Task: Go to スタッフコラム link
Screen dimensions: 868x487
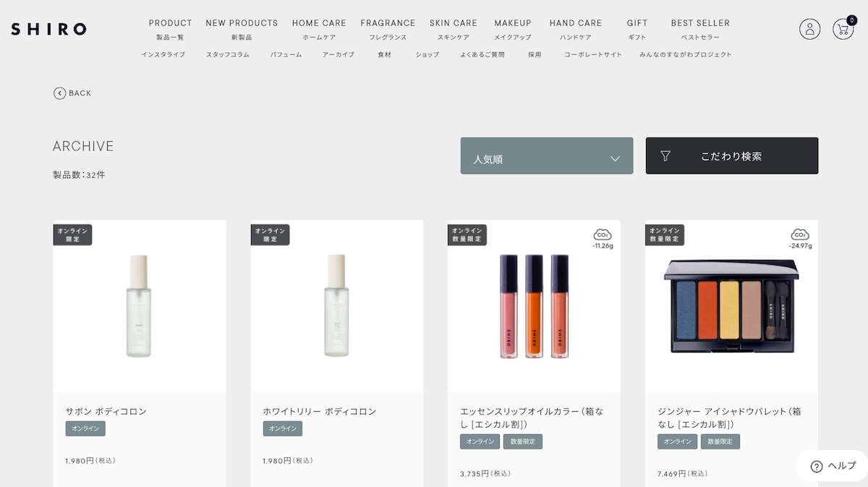Action: (x=228, y=54)
